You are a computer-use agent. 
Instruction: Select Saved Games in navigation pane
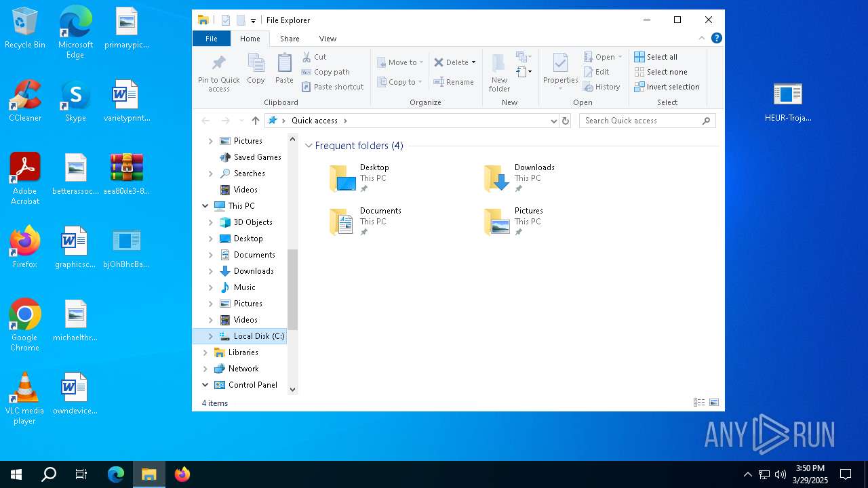(x=250, y=157)
